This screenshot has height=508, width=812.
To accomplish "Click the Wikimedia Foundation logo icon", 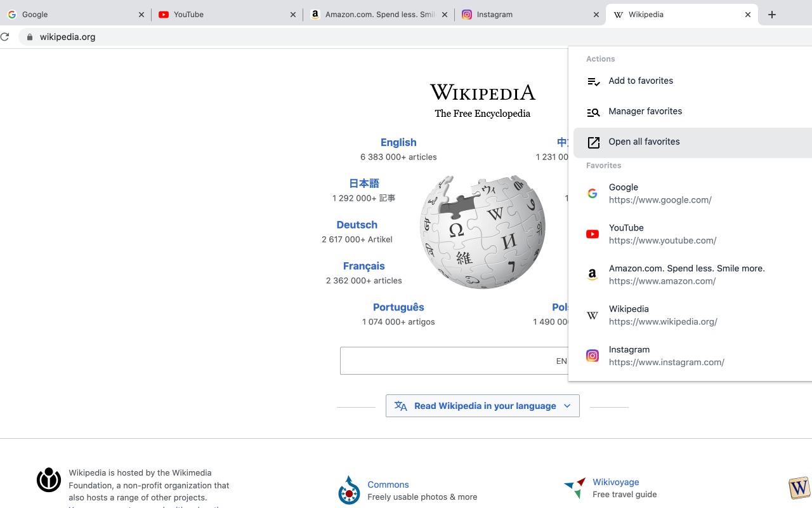I will pos(49,480).
